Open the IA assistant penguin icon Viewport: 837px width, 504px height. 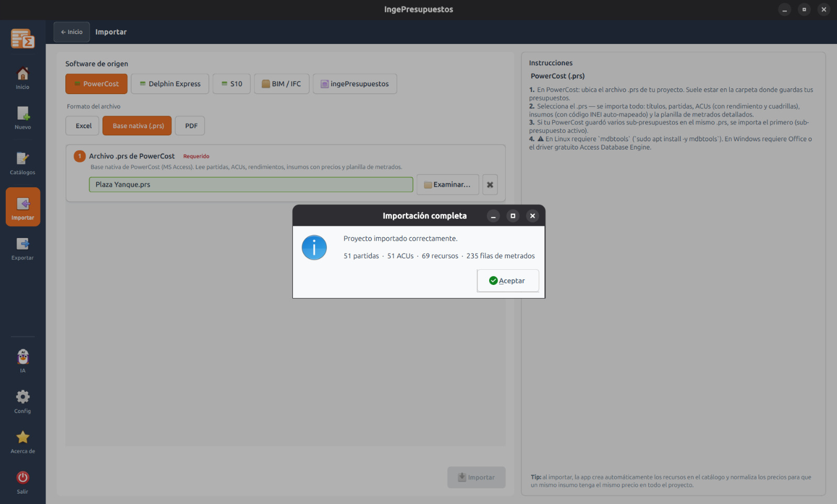pos(22,361)
